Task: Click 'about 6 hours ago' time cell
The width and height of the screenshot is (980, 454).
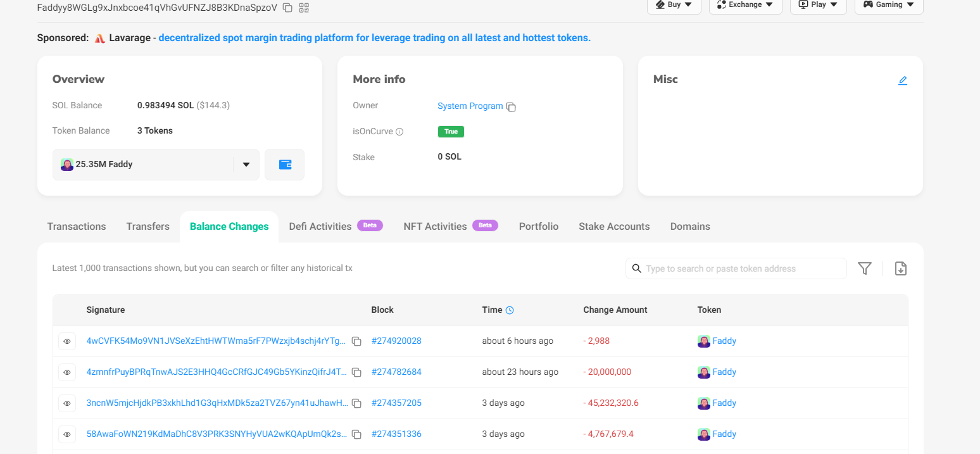Action: click(x=518, y=341)
